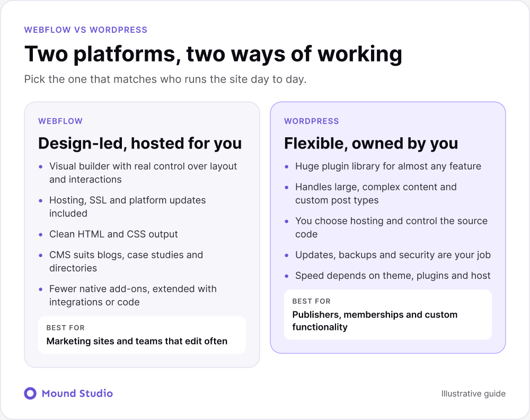The height and width of the screenshot is (420, 530).
Task: Click the 'Illustrative guide' footer note
Action: (473, 393)
